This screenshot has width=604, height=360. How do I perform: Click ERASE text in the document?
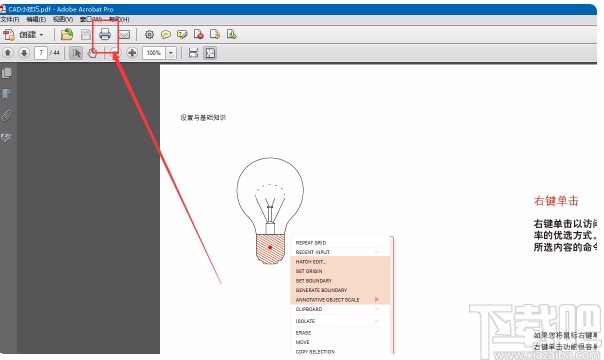tap(303, 332)
